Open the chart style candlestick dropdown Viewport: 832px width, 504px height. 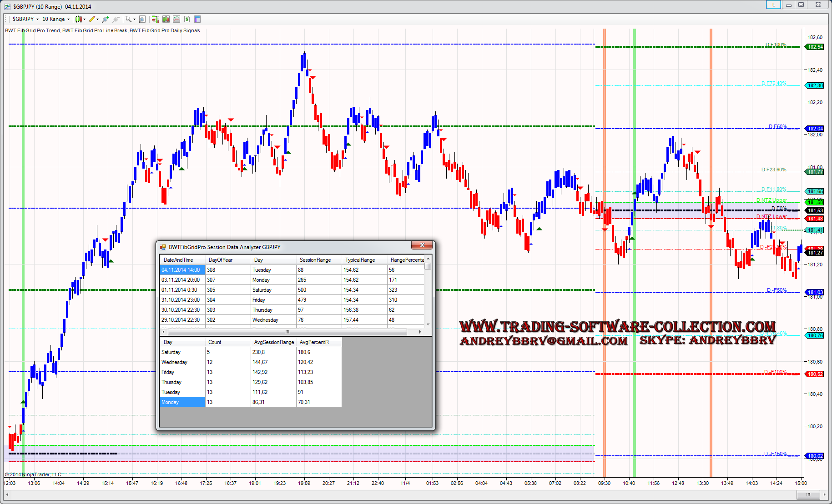tap(81, 19)
